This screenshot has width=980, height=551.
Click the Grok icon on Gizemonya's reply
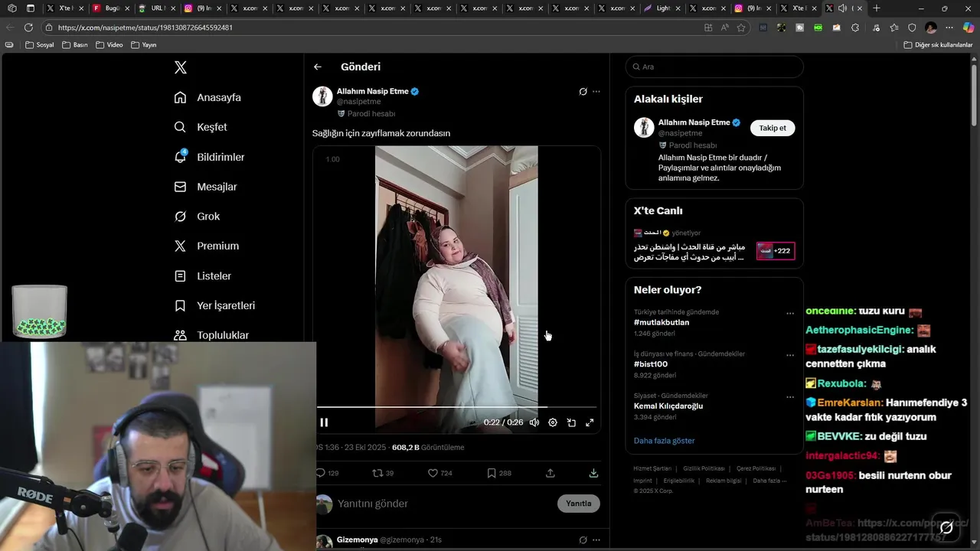pyautogui.click(x=583, y=540)
